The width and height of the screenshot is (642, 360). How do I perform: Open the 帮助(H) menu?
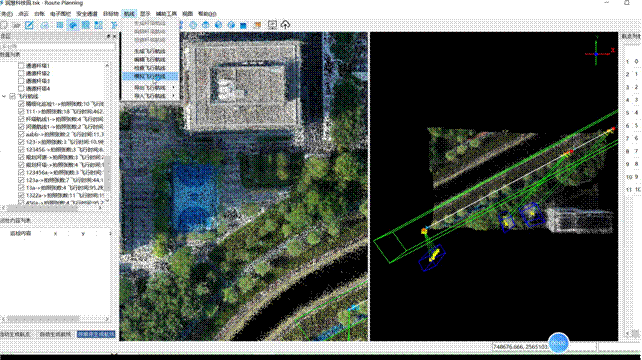pos(207,14)
